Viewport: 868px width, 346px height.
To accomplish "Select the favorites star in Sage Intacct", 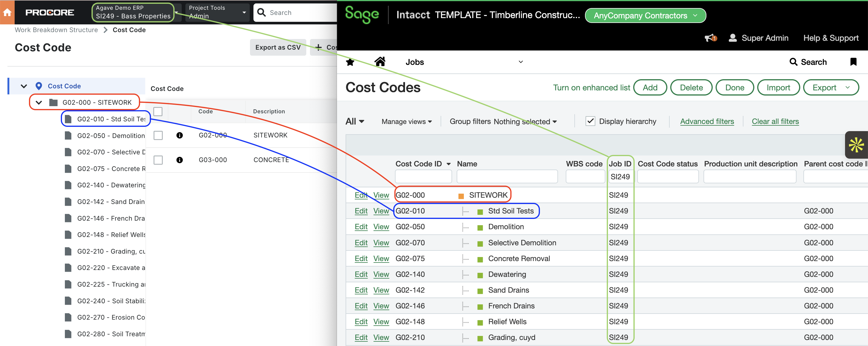I will tap(350, 62).
